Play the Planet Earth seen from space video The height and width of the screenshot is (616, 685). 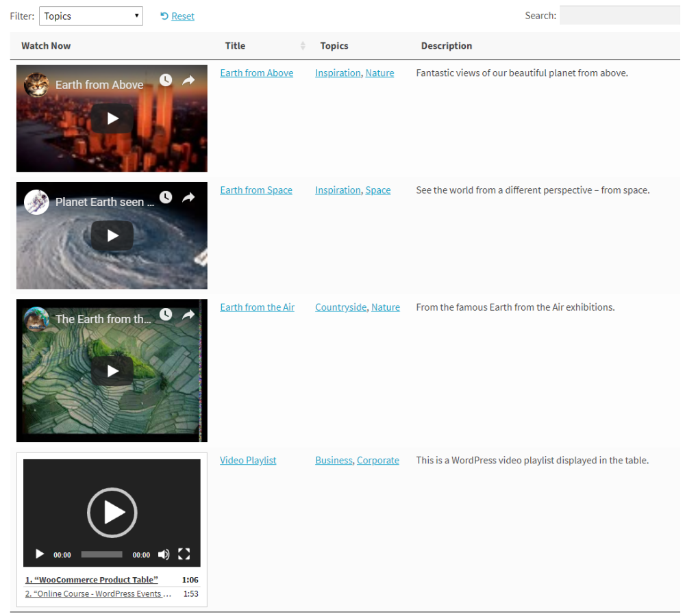[x=112, y=235]
